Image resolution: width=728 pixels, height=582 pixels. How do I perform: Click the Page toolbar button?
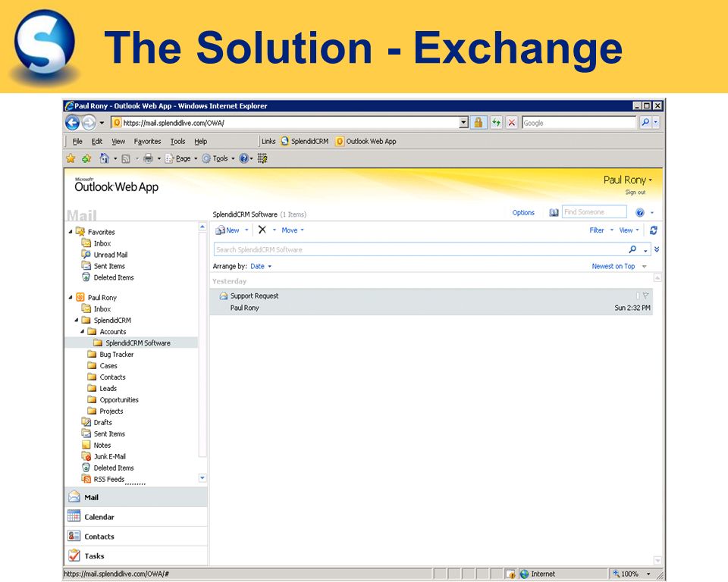click(x=181, y=158)
